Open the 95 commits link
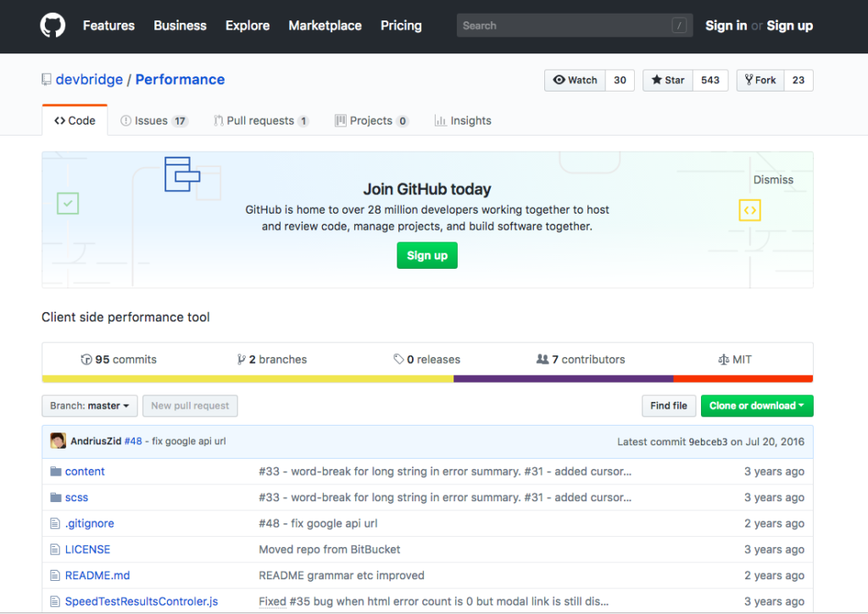 (x=119, y=360)
